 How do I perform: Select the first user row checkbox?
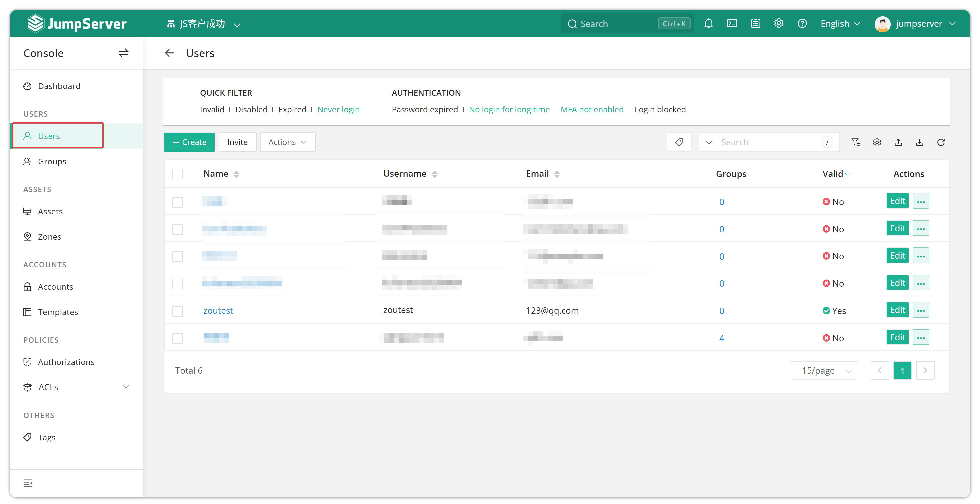[178, 202]
